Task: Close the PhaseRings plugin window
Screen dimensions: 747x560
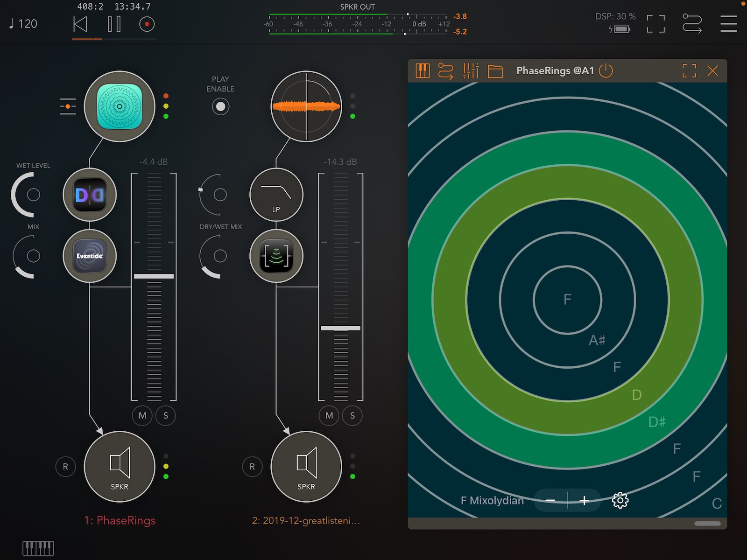Action: (x=712, y=71)
